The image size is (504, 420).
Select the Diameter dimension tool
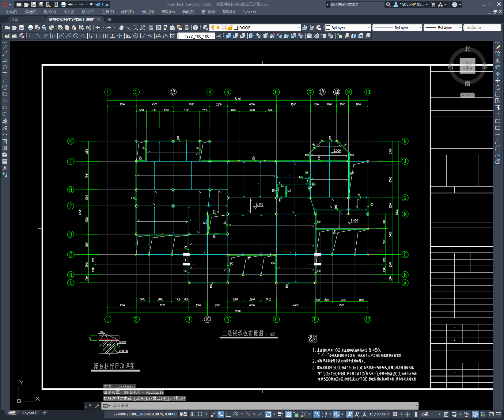tap(76, 36)
